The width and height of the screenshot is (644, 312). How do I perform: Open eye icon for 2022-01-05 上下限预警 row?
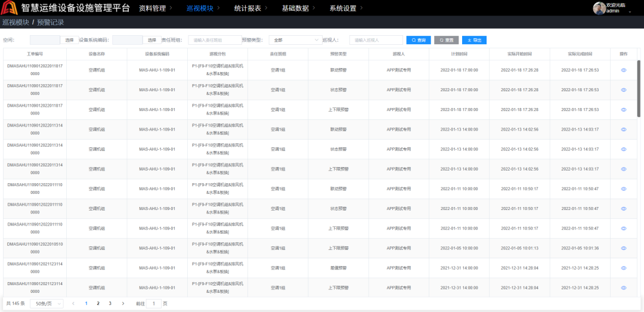point(624,248)
